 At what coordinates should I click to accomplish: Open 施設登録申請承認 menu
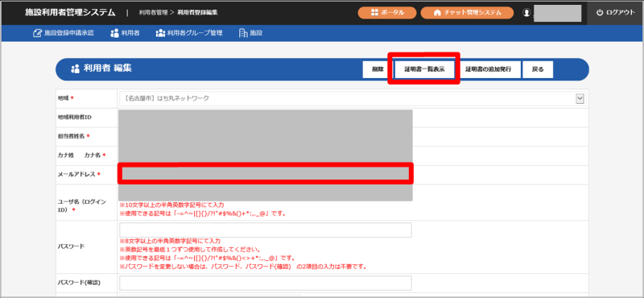click(x=64, y=33)
